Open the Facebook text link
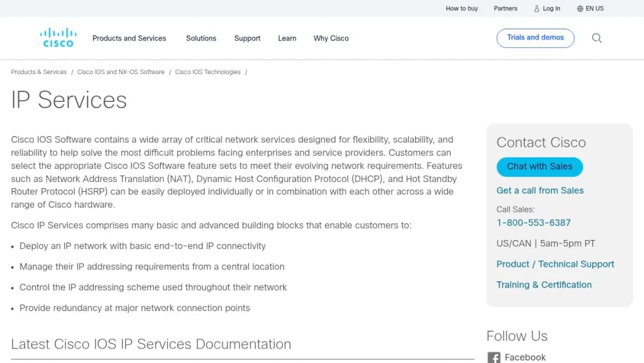The height and width of the screenshot is (363, 644). (525, 357)
